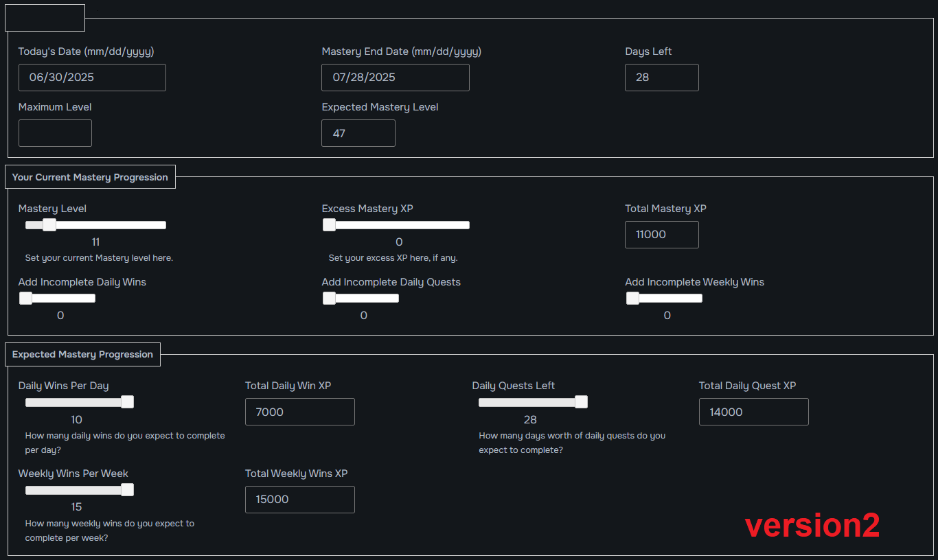Click the 'Set your current Mastery level here.' hint
The height and width of the screenshot is (560, 938).
(99, 258)
